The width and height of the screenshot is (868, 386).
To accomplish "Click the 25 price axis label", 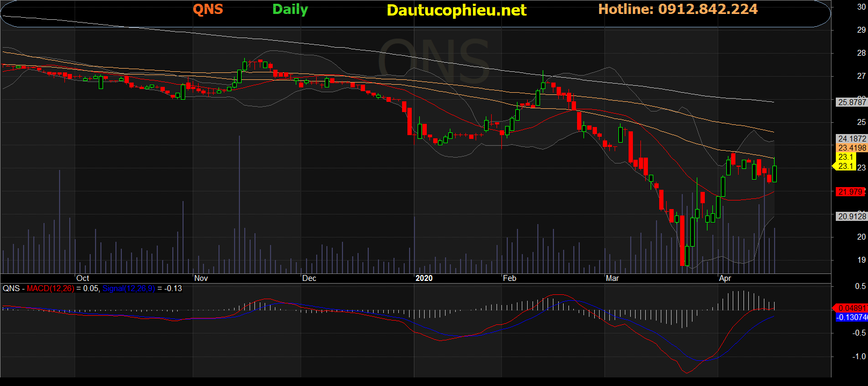I will (x=861, y=122).
